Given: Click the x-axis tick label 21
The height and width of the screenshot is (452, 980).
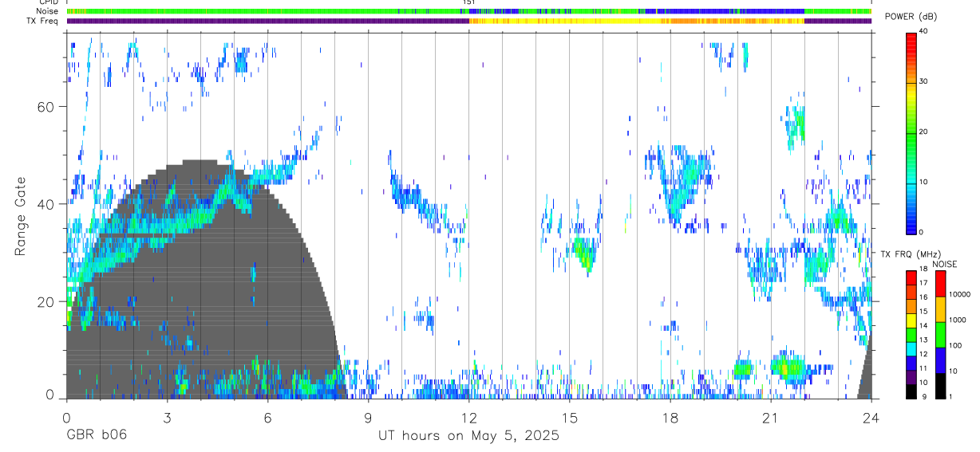Looking at the screenshot, I should tap(770, 417).
